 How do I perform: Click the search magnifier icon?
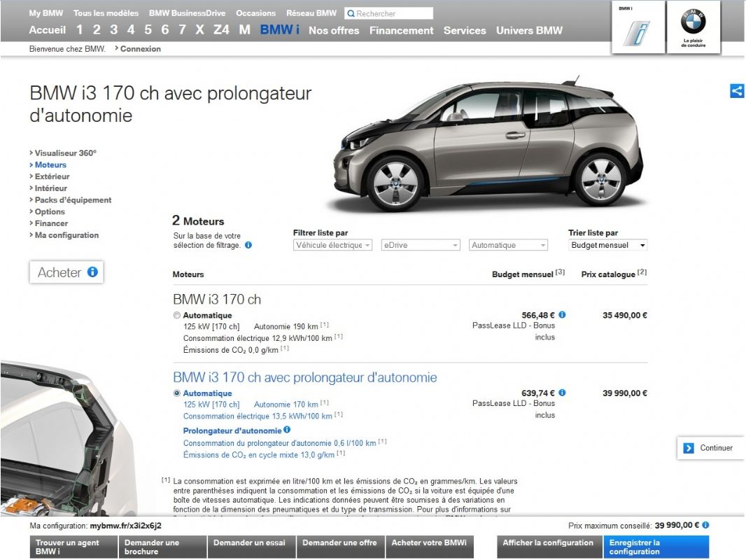(351, 13)
